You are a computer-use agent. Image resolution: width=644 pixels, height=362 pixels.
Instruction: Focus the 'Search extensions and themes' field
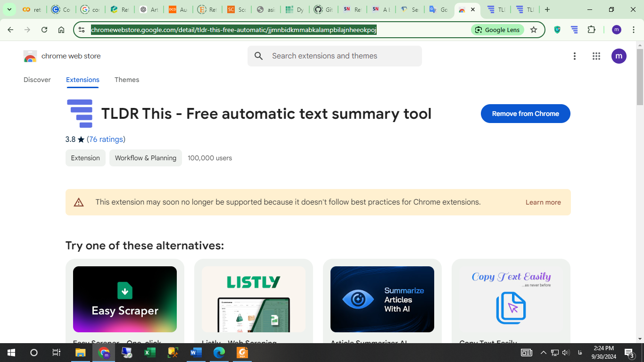coord(335,56)
